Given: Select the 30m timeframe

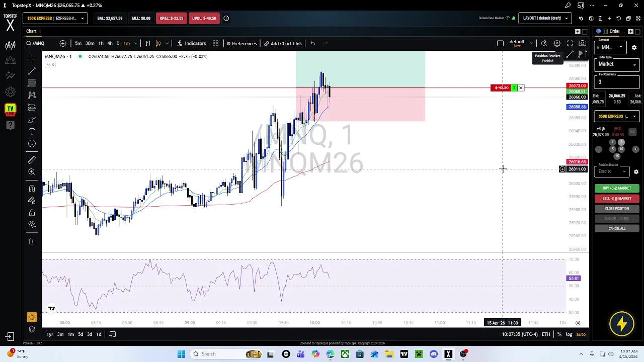Looking at the screenshot, I should pos(90,43).
